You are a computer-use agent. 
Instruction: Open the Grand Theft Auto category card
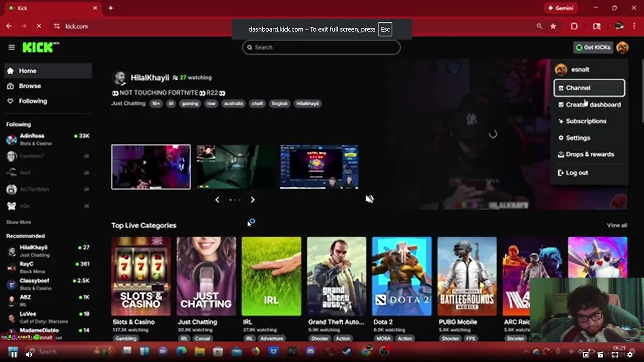[x=337, y=277]
